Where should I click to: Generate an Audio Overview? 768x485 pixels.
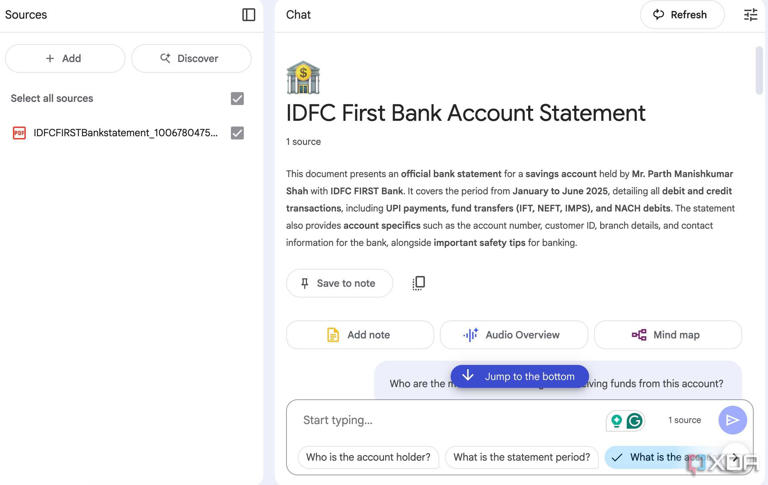pyautogui.click(x=512, y=335)
